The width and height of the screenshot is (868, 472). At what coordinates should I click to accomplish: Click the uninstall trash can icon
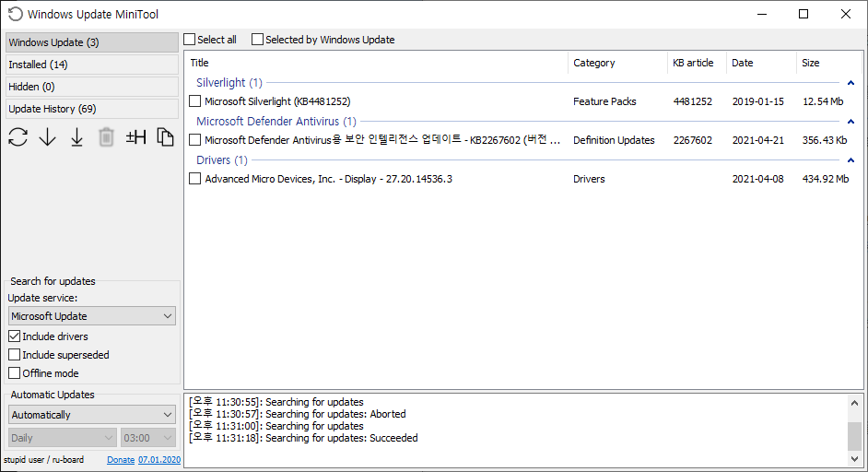point(106,136)
